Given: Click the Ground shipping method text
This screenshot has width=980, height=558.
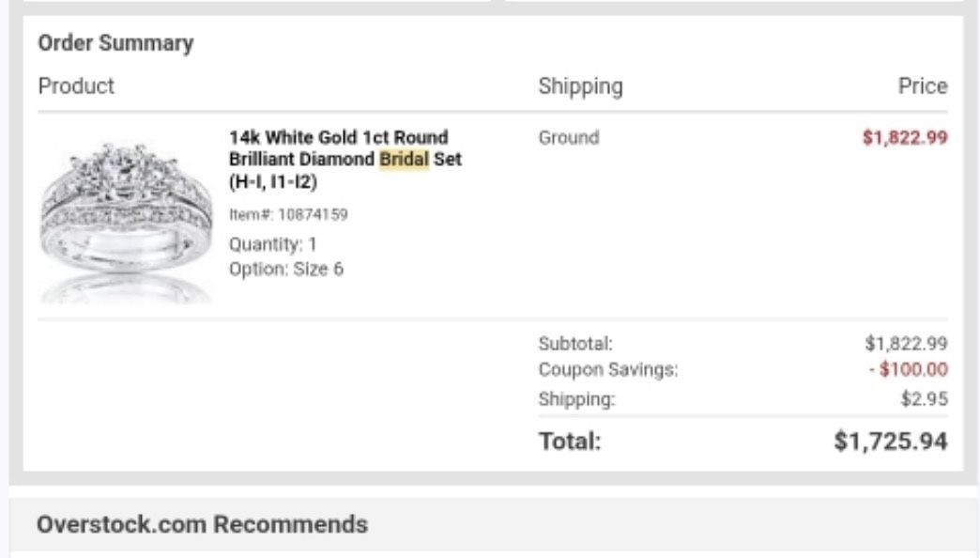Looking at the screenshot, I should click(568, 137).
